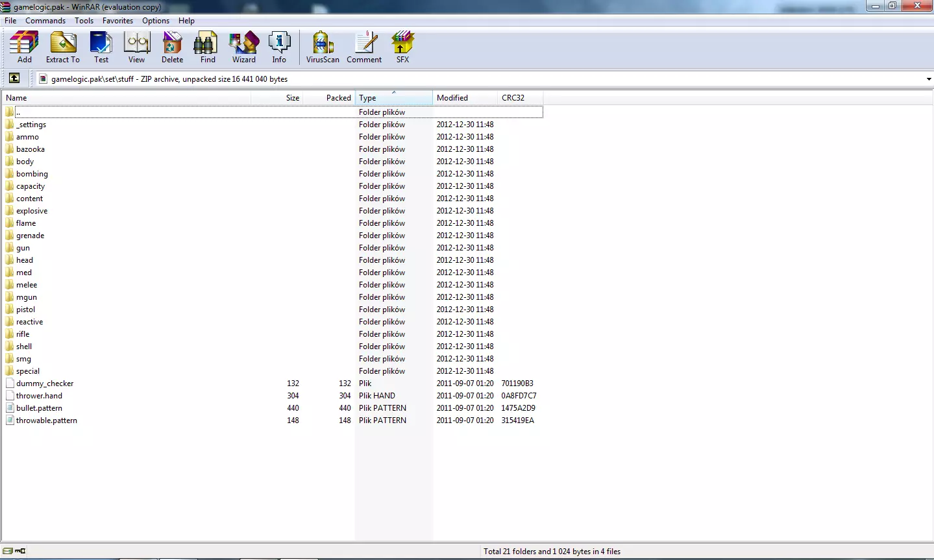
Task: Select the dummy_checker file icon
Action: tap(10, 383)
